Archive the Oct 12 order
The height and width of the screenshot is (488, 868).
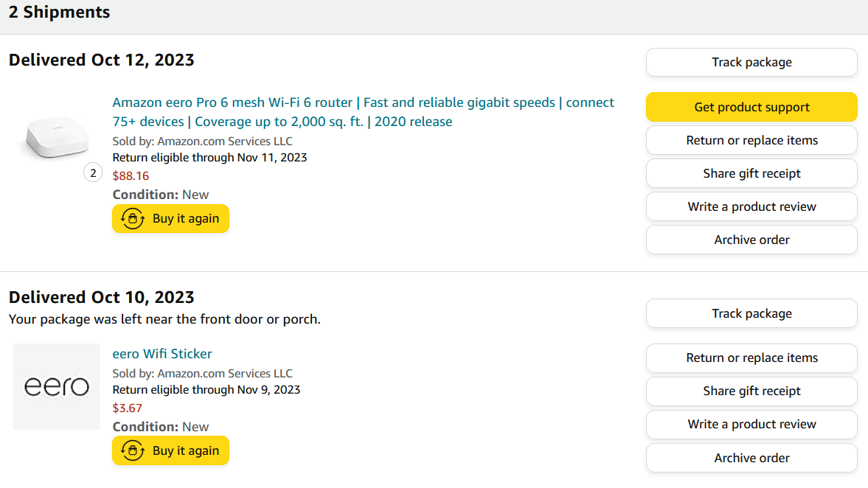pyautogui.click(x=751, y=240)
